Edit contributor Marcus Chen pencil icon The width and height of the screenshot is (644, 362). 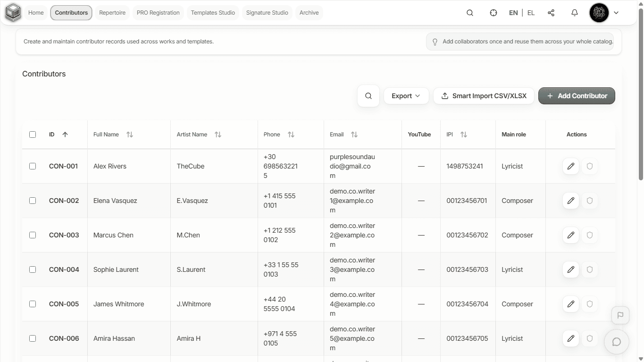571,235
